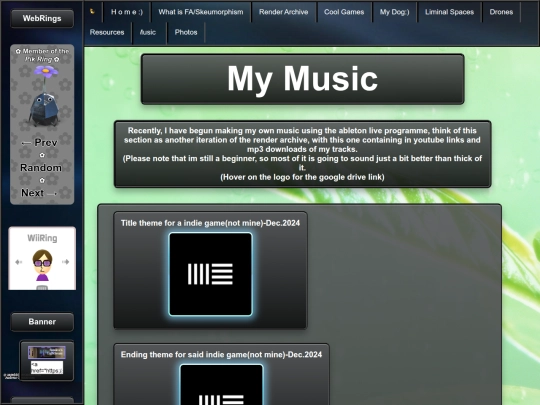The width and height of the screenshot is (540, 405).
Task: Click the WiiRing title text
Action: pos(42,238)
